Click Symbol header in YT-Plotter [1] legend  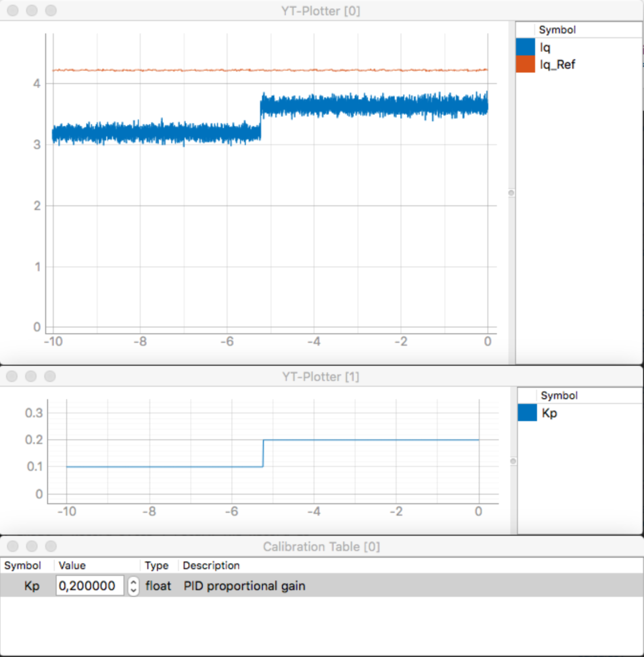[559, 396]
